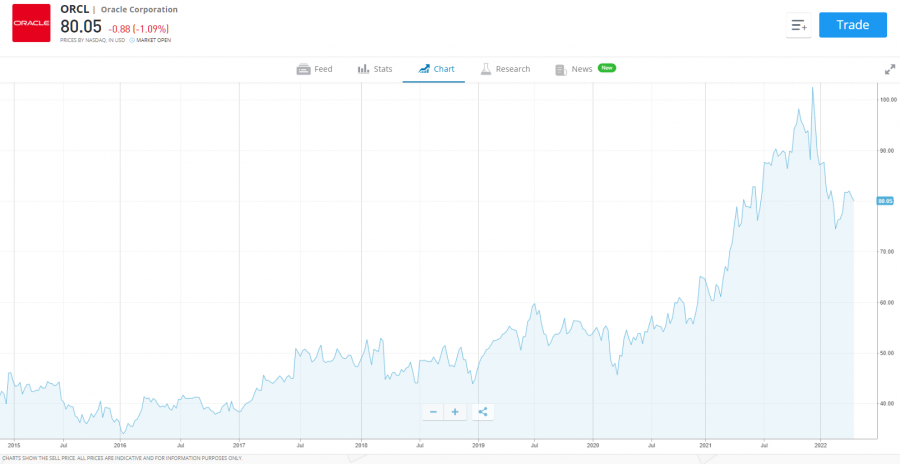
Task: Click the 2022 label on time axis
Action: pos(820,444)
